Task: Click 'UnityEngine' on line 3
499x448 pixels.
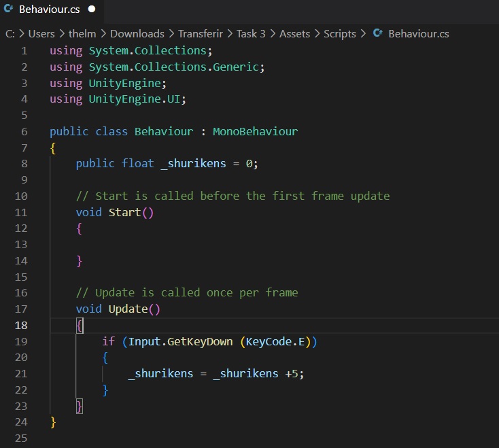Action: 125,84
